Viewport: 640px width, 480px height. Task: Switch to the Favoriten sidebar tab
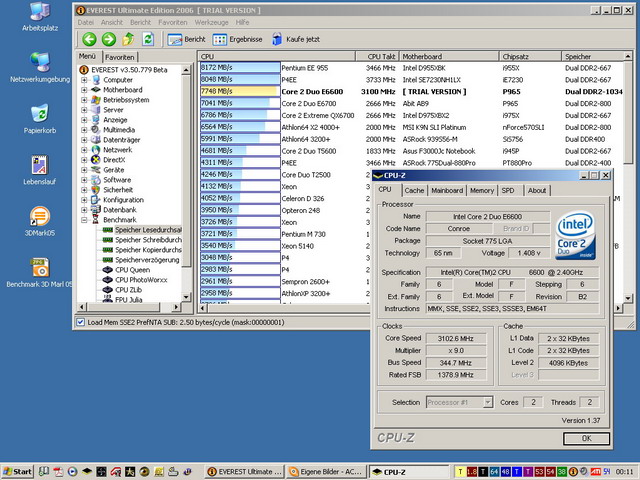click(x=120, y=57)
